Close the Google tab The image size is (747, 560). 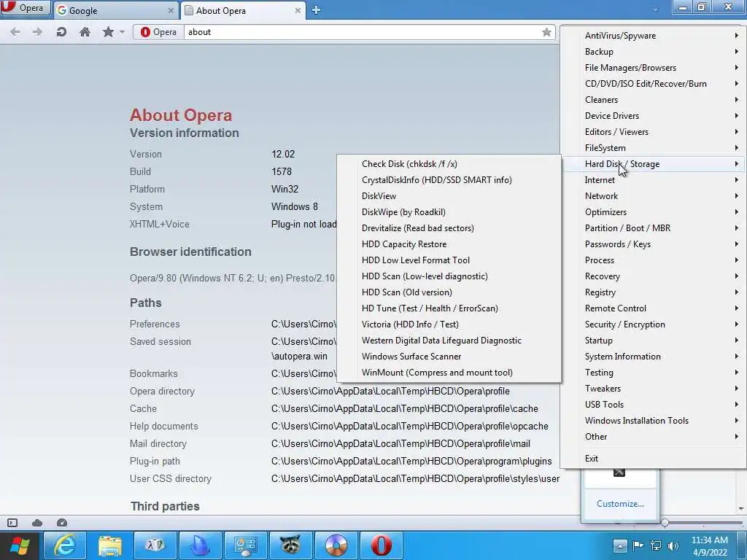171,10
